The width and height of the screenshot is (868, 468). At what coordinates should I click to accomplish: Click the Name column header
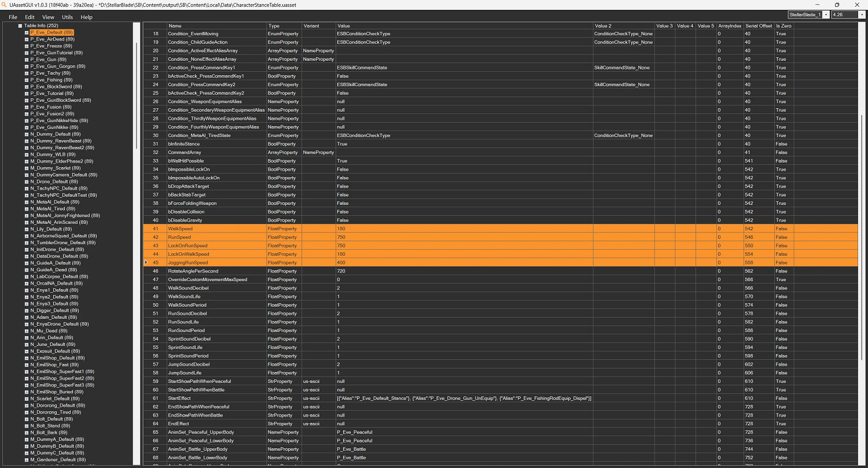216,26
